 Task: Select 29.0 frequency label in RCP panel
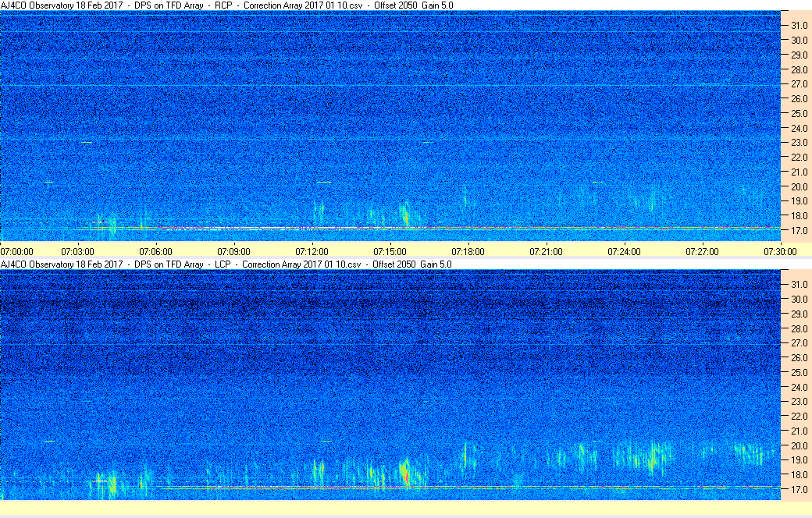click(x=799, y=55)
